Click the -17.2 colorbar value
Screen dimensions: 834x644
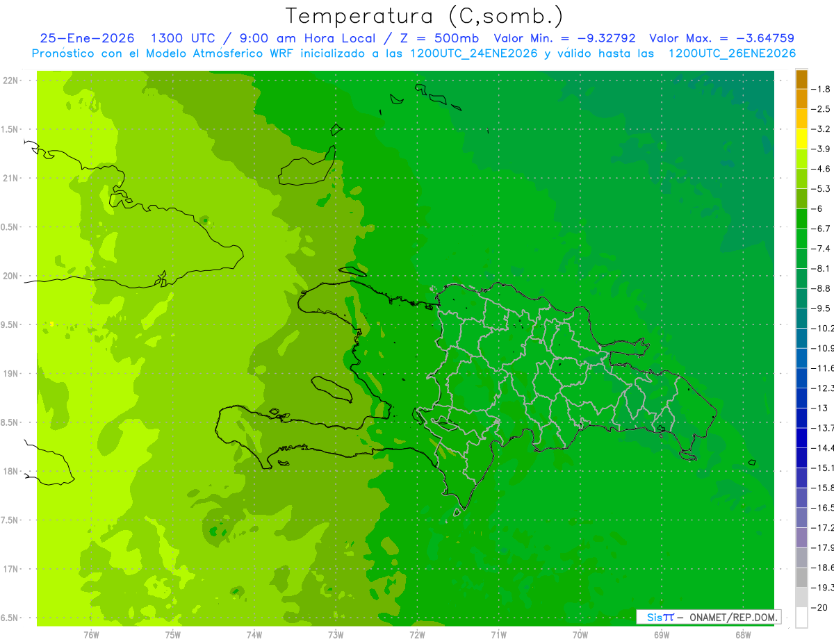click(x=823, y=527)
